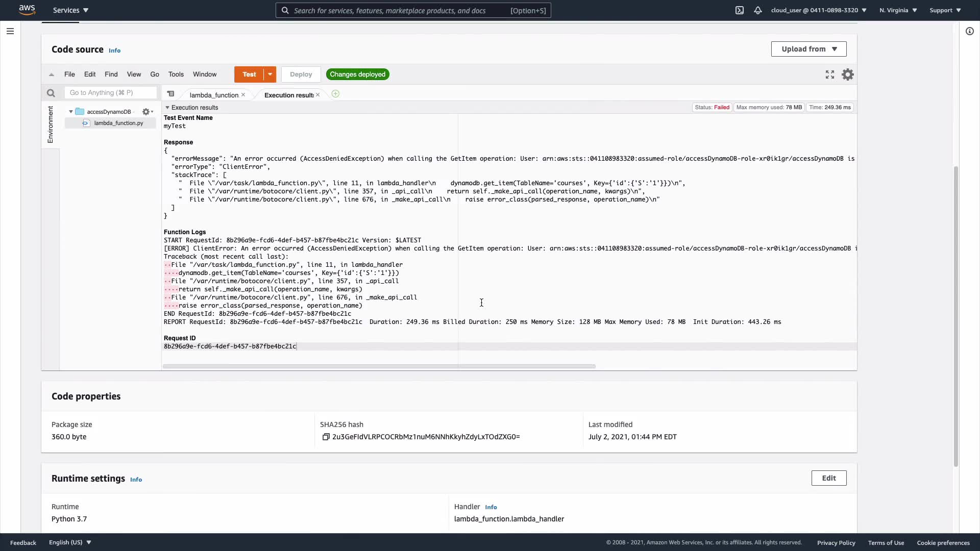Viewport: 980px width, 551px height.
Task: Open the Tools menu
Action: point(176,74)
